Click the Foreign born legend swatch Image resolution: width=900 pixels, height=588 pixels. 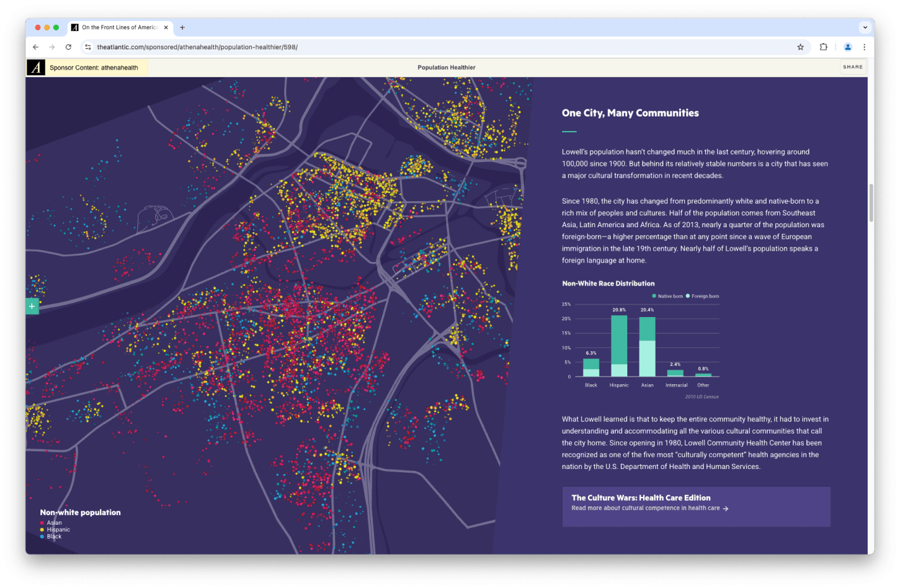coord(688,296)
